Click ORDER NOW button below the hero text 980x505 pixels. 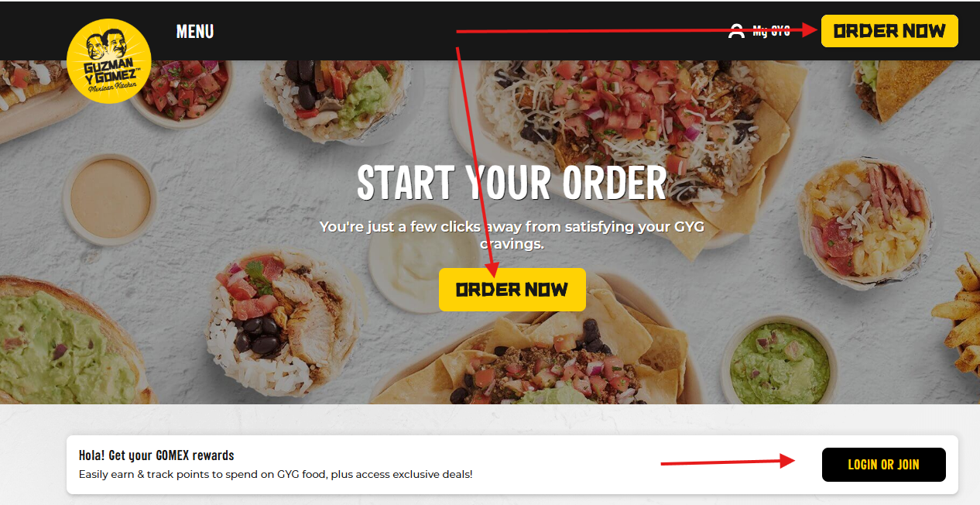[x=512, y=290]
